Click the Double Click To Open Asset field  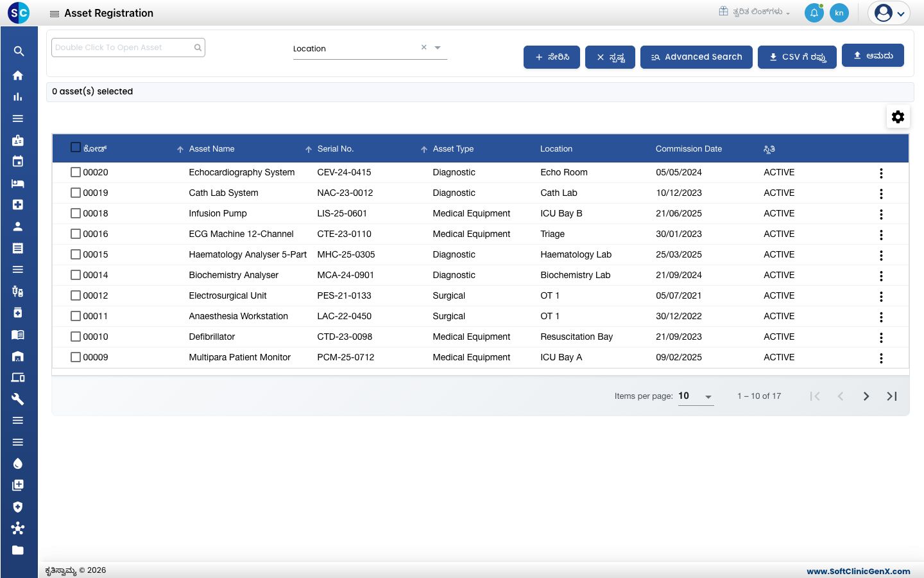128,48
